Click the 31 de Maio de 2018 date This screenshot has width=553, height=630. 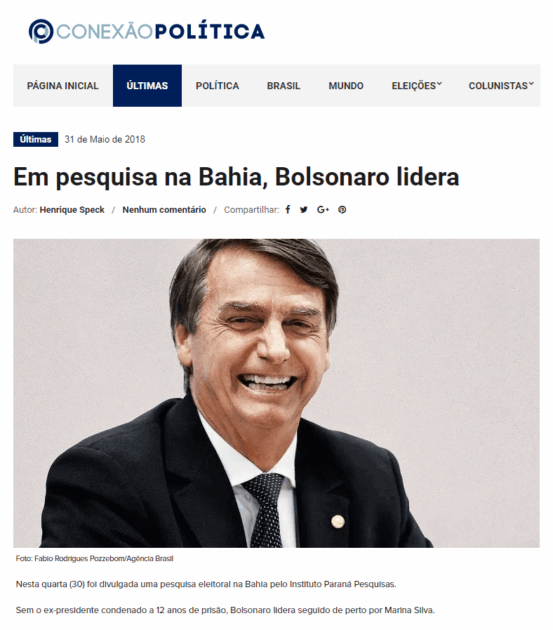click(x=105, y=139)
